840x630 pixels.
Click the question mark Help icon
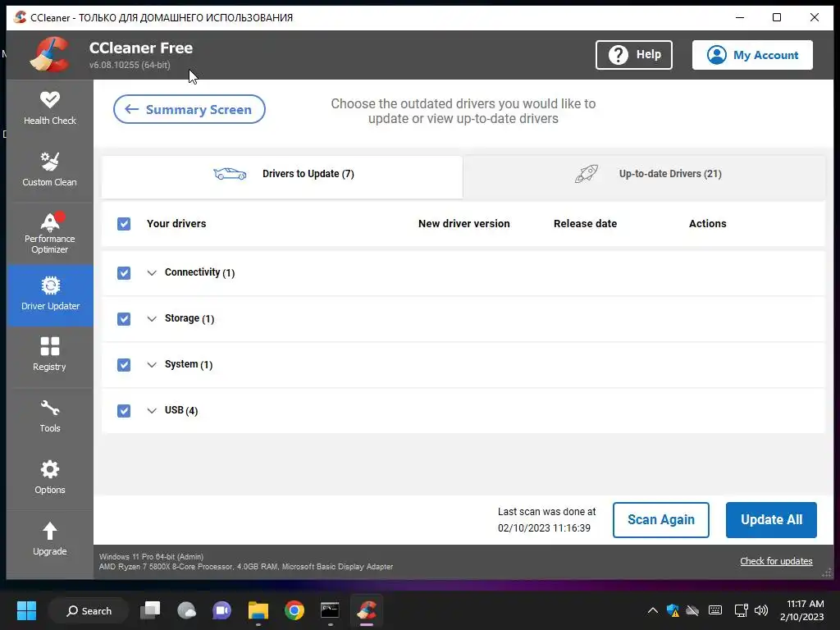pyautogui.click(x=619, y=55)
